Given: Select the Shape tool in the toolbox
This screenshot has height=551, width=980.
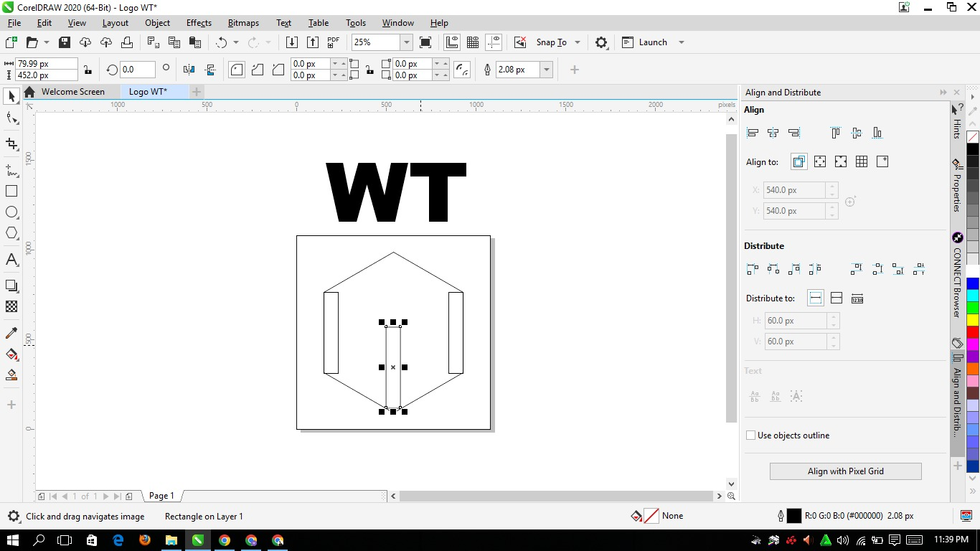Looking at the screenshot, I should point(11,118).
